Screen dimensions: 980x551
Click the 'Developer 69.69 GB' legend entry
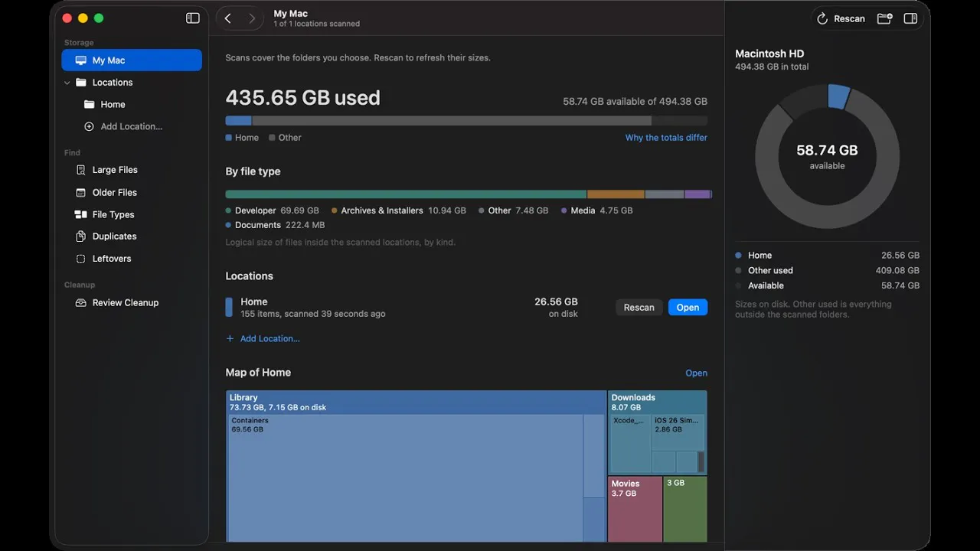(272, 210)
